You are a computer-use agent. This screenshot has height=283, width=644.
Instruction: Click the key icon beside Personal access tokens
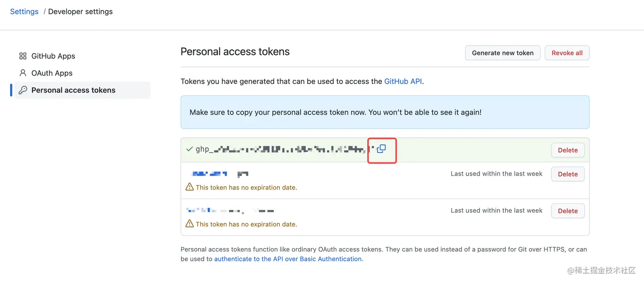click(23, 90)
